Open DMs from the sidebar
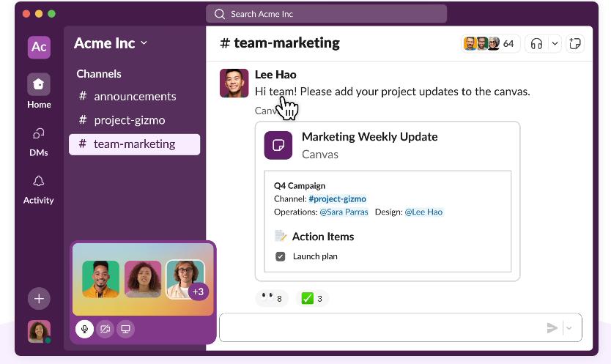The width and height of the screenshot is (611, 364). point(39,142)
